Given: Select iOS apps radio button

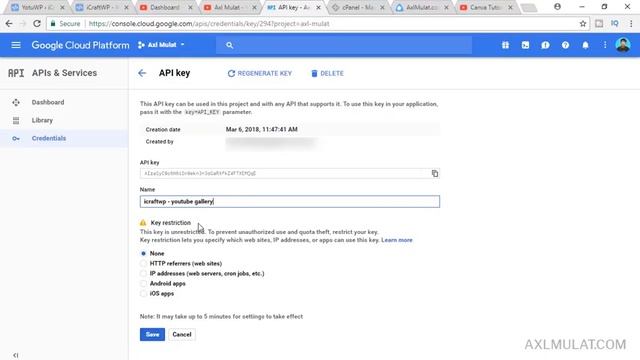Looking at the screenshot, I should [x=143, y=293].
